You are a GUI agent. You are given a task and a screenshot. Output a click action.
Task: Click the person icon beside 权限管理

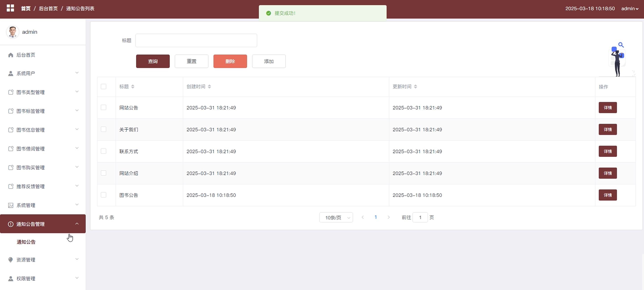(x=11, y=279)
